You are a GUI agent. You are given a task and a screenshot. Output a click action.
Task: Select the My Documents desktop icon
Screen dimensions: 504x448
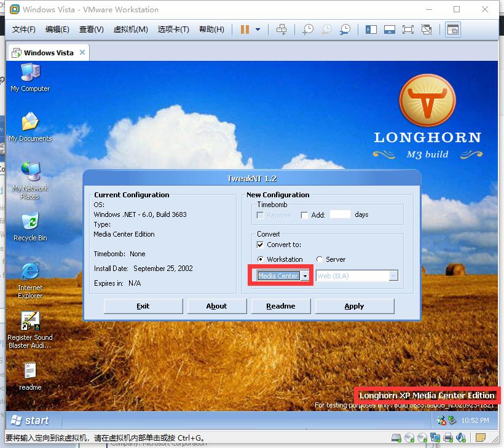[30, 127]
